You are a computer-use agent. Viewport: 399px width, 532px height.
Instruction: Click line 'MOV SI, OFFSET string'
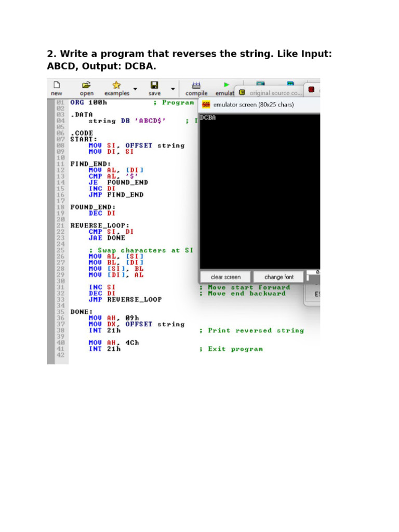[137, 145]
